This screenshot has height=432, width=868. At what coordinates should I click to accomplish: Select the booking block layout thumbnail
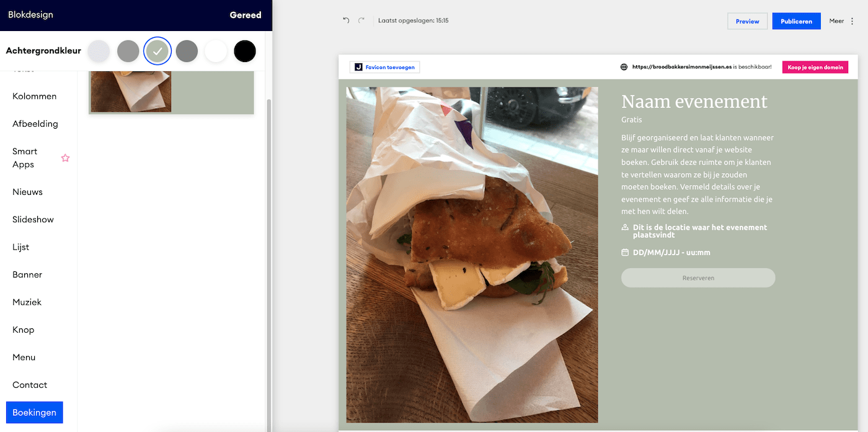coord(171,92)
